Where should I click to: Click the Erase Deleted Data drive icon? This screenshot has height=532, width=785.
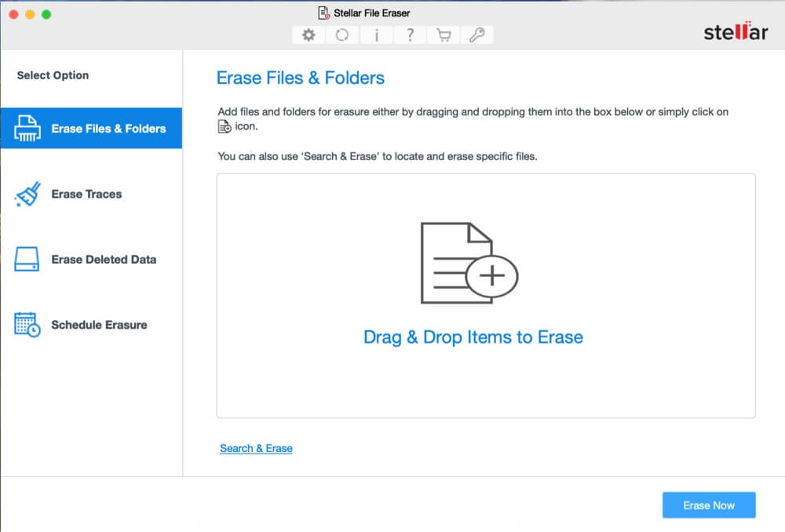(26, 259)
